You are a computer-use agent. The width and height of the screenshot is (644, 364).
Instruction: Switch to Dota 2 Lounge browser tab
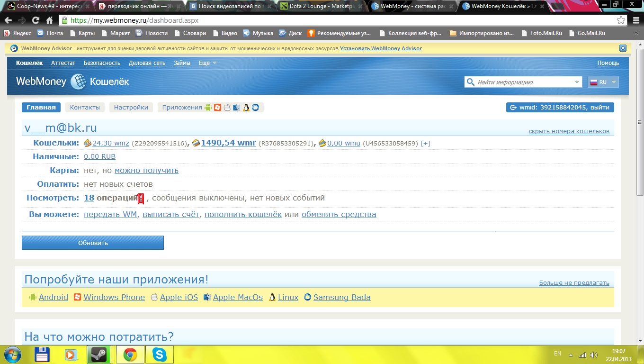pyautogui.click(x=321, y=6)
